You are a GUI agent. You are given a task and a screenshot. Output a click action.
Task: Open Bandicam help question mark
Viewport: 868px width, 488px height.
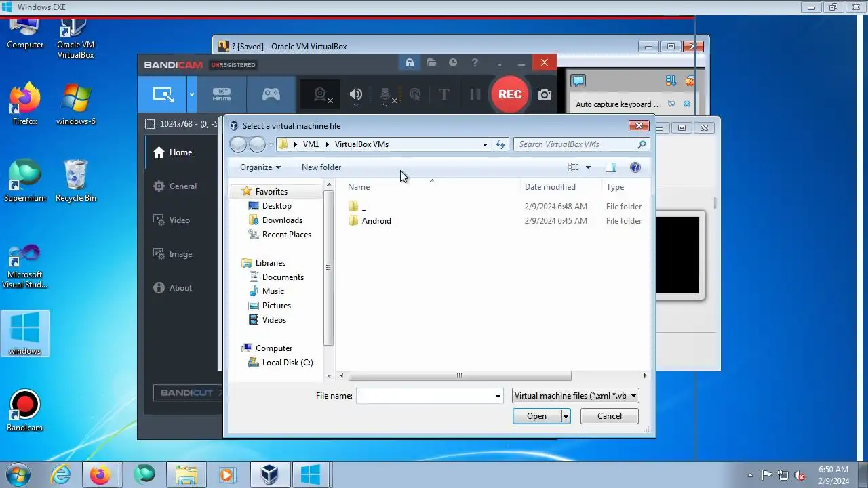[475, 63]
